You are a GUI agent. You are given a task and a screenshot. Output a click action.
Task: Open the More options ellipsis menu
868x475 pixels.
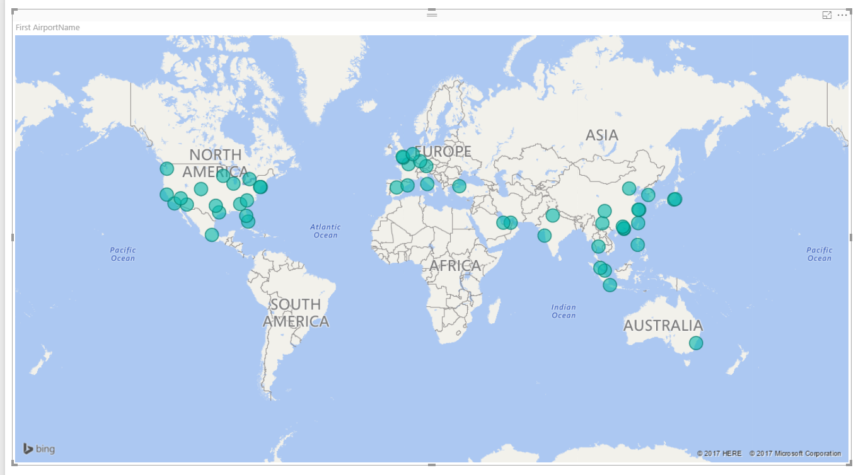tap(843, 16)
